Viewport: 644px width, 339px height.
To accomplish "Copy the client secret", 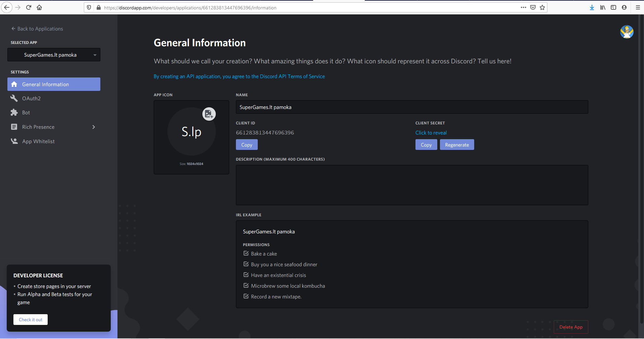I will (x=426, y=145).
